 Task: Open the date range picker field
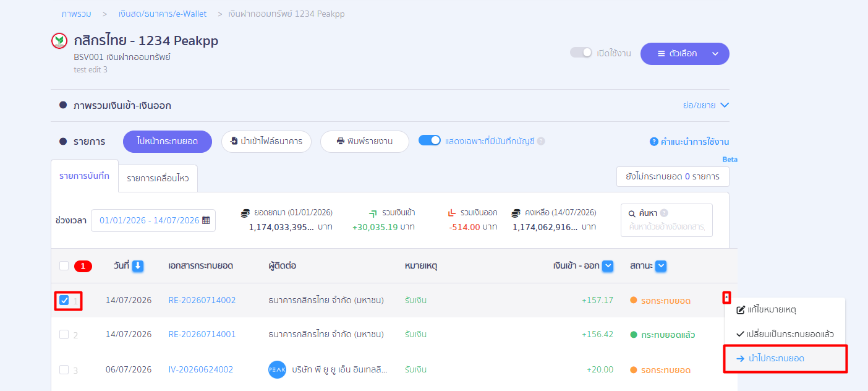pyautogui.click(x=153, y=220)
